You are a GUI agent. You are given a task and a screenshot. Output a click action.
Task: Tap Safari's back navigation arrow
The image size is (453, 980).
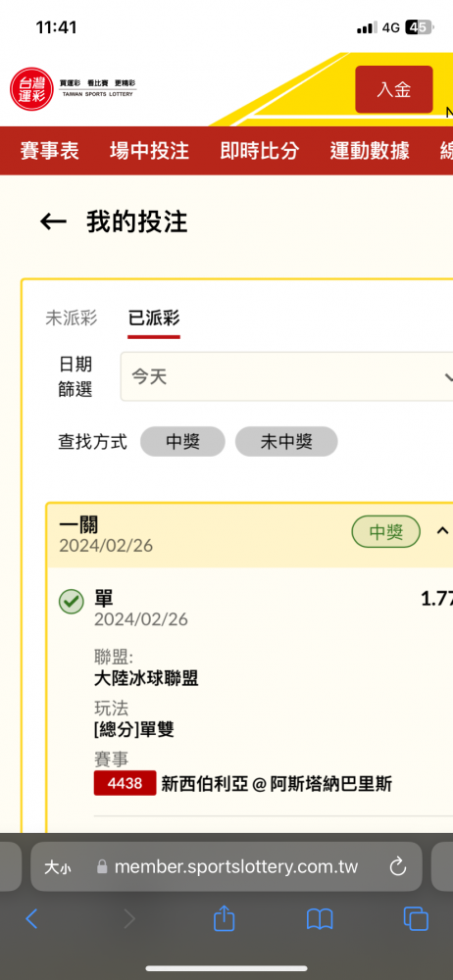(31, 918)
